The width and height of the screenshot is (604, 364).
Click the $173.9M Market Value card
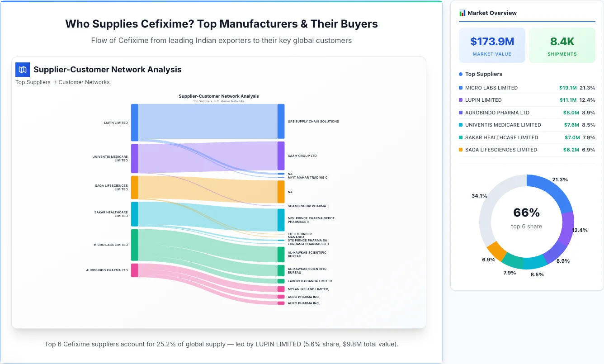pyautogui.click(x=492, y=45)
